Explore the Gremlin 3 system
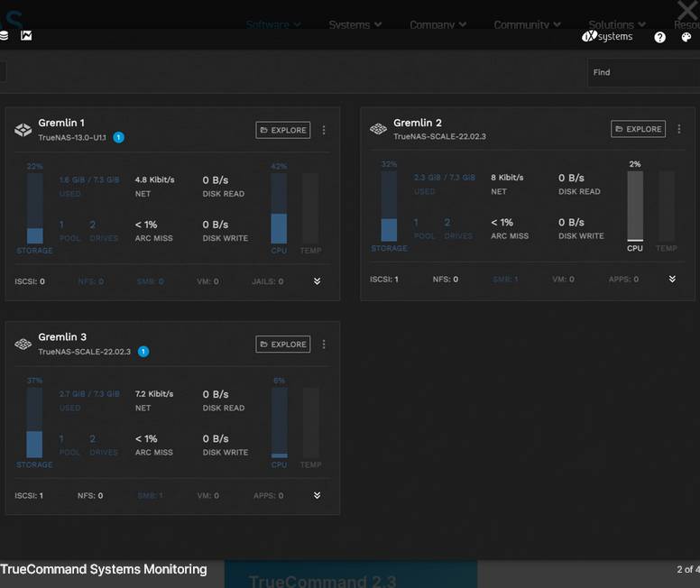The height and width of the screenshot is (588, 700). 283,345
